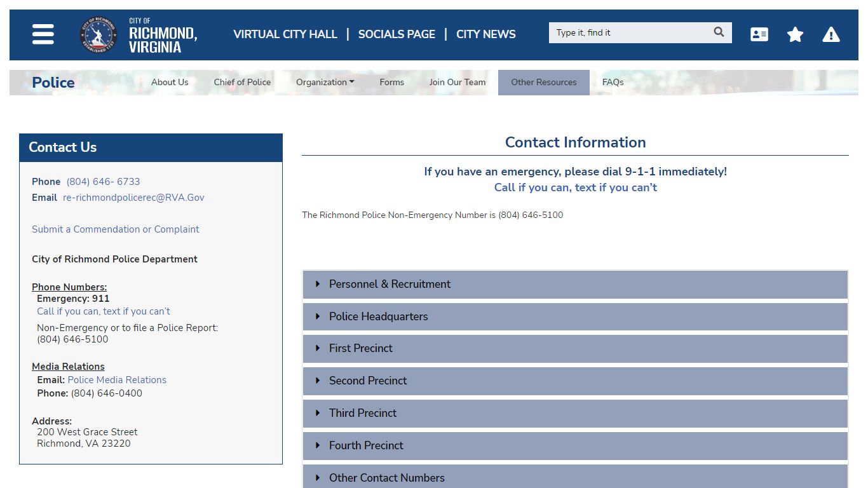Image resolution: width=868 pixels, height=488 pixels.
Task: Click the 'Contact Information' heading
Action: (576, 142)
